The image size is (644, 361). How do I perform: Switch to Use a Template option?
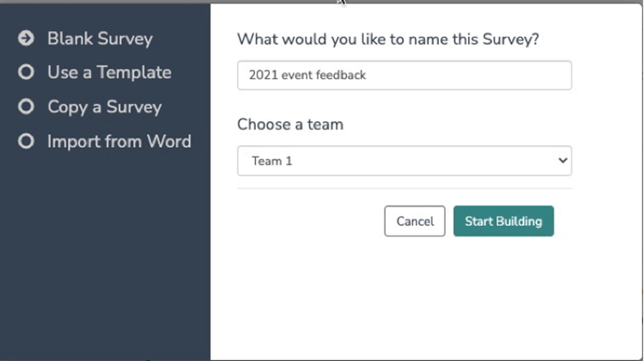109,72
